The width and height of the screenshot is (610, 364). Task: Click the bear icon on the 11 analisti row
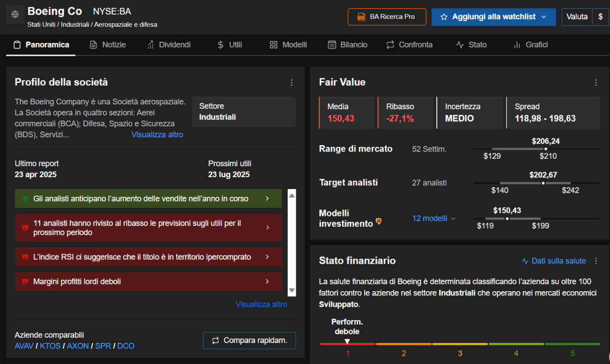tap(25, 228)
